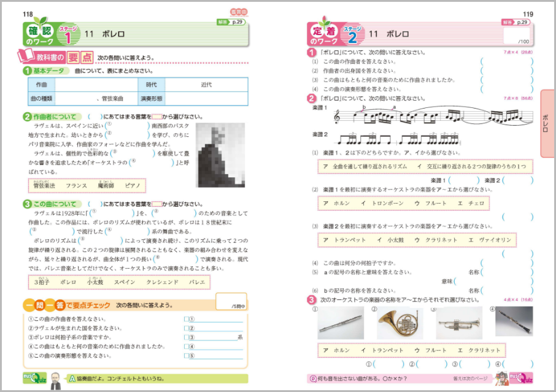This screenshot has width=556, height=392.
Task: Check the box for answer ① in 一問一答
Action: pos(186,319)
